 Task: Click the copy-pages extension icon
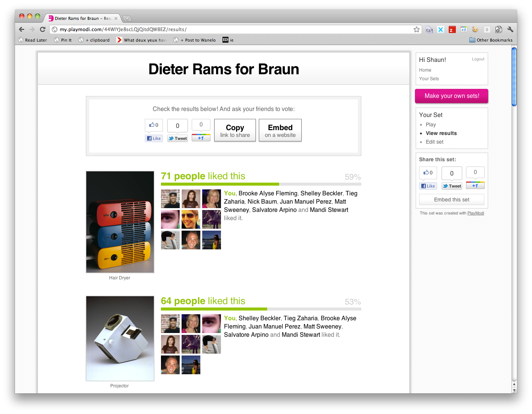499,29
